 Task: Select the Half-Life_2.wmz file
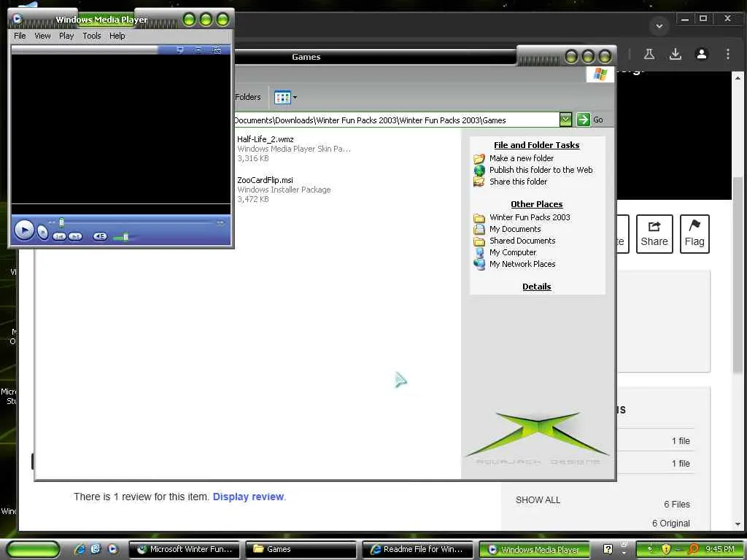pyautogui.click(x=266, y=139)
